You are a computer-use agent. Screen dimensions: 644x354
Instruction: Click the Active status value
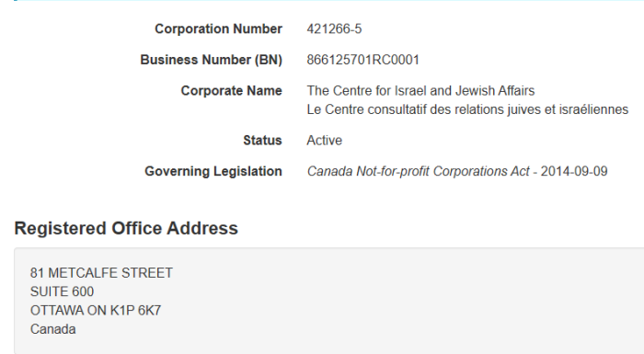(x=324, y=140)
